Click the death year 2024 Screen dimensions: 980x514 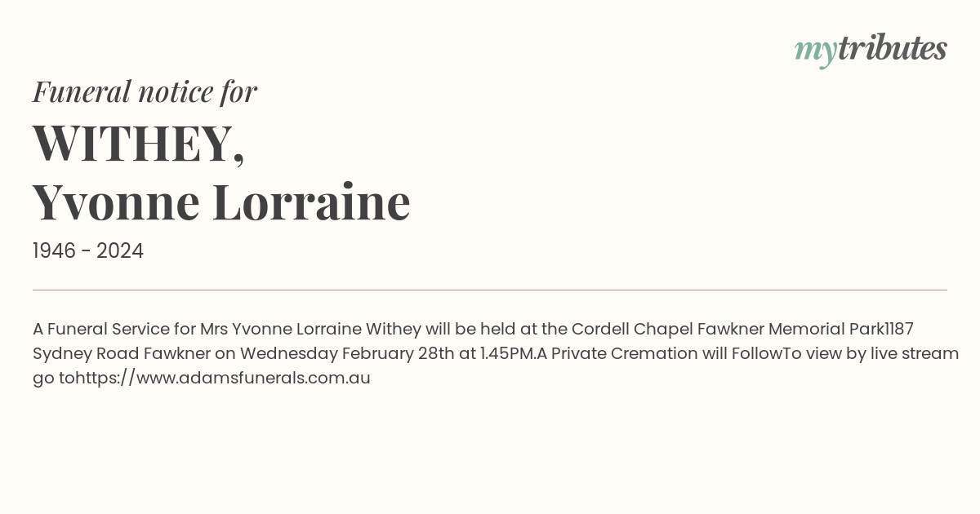[x=120, y=251]
